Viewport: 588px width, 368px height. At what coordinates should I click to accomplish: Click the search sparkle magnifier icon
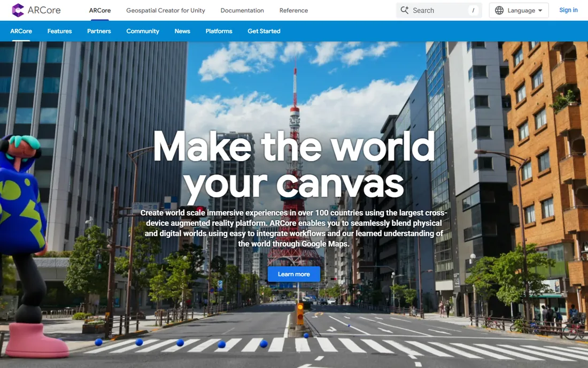(404, 10)
